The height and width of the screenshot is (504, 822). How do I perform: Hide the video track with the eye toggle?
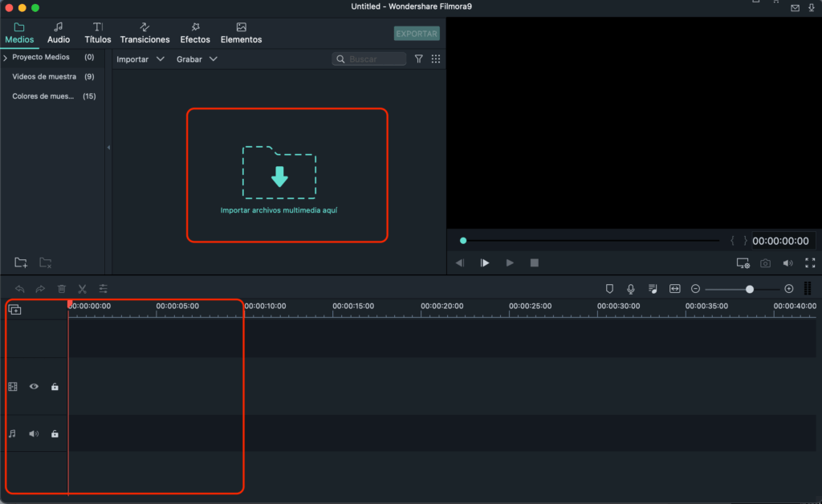click(34, 386)
